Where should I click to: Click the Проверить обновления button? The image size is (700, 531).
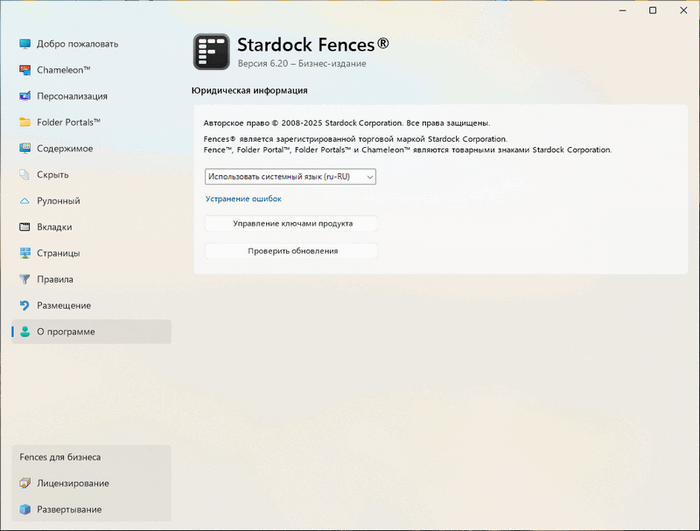tap(292, 251)
